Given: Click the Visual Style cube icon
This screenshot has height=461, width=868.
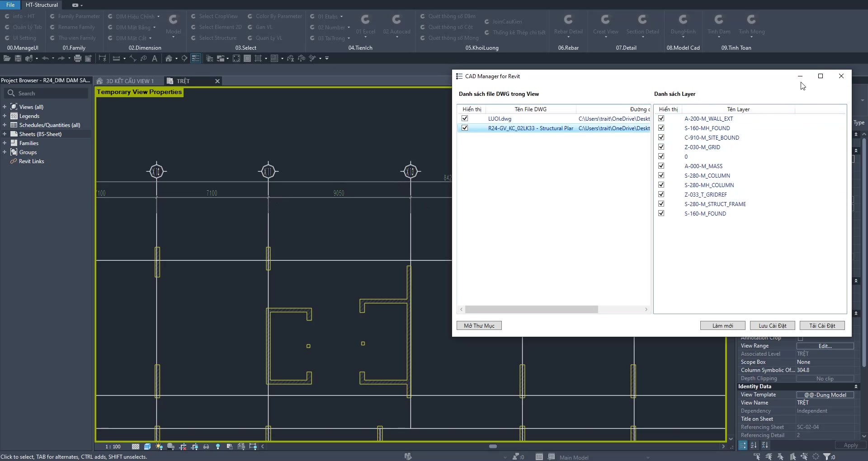Looking at the screenshot, I should tap(147, 447).
